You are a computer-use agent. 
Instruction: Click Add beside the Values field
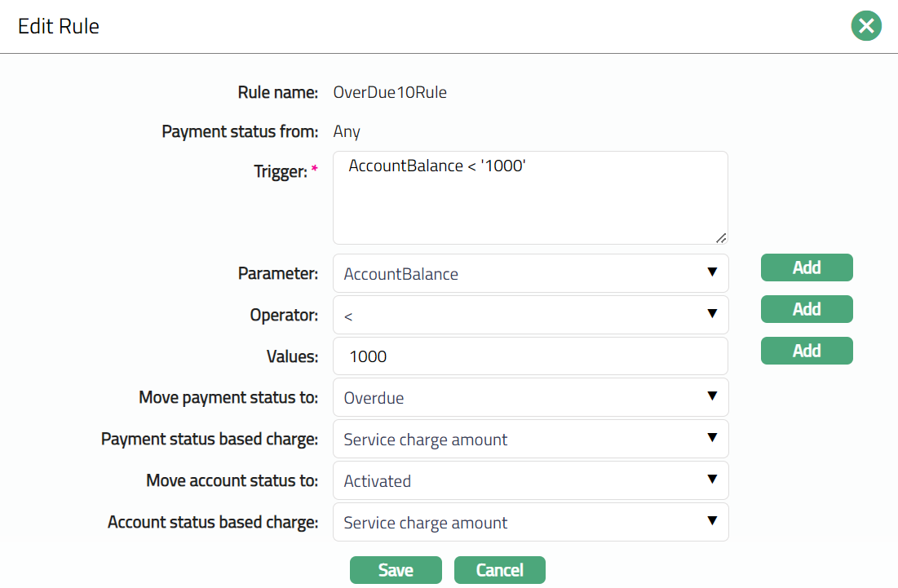[x=807, y=351]
